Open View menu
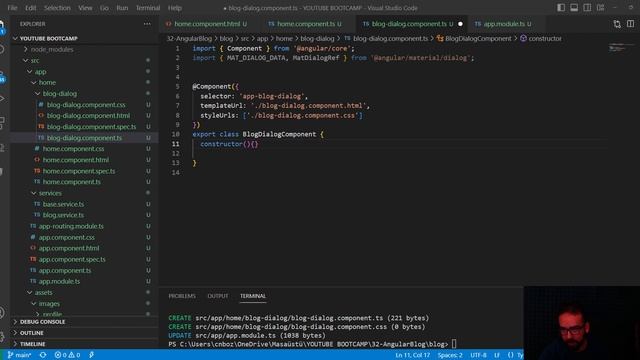Viewport: 640px width, 360px height. [x=85, y=8]
